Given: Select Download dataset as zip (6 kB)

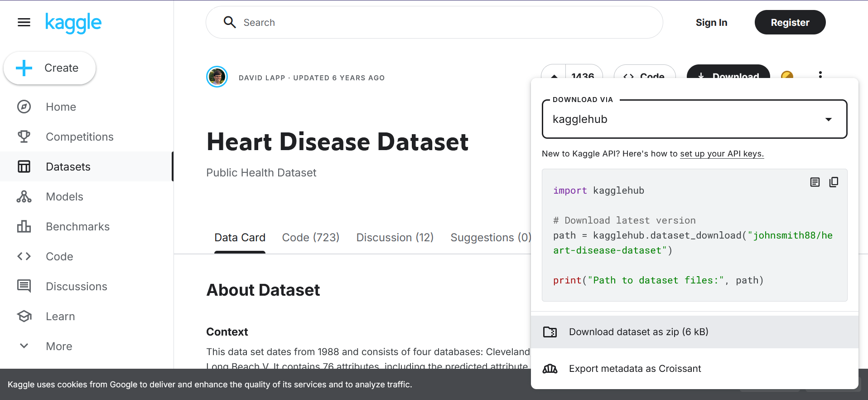Looking at the screenshot, I should coord(694,332).
